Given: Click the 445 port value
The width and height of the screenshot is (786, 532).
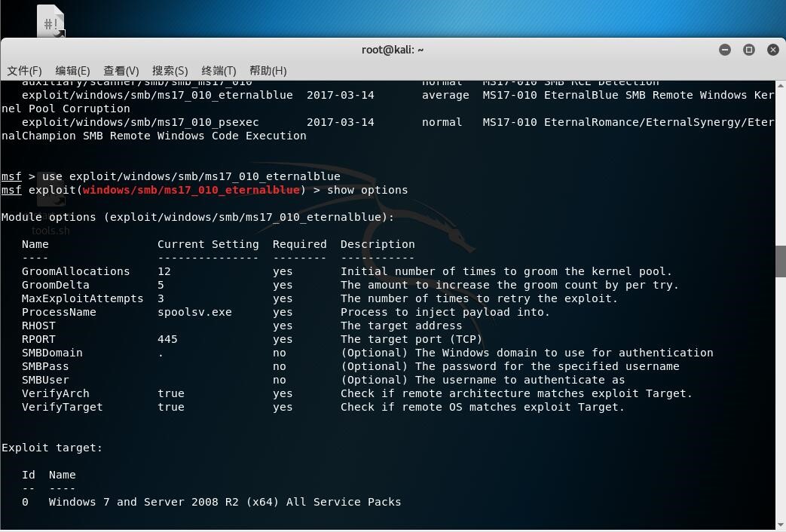Looking at the screenshot, I should [167, 339].
